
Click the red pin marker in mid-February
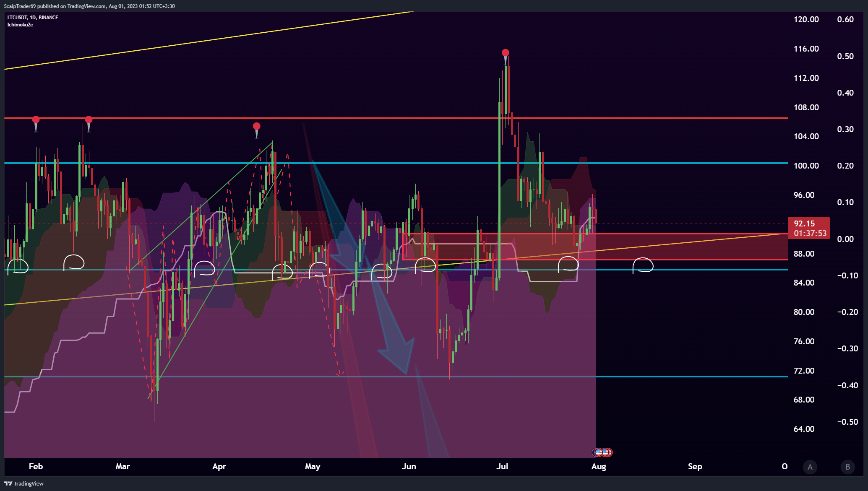[x=89, y=124]
